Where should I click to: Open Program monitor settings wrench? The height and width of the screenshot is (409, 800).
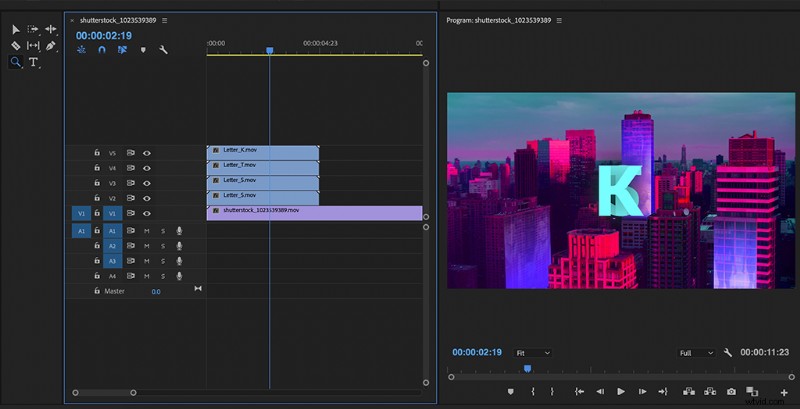[728, 352]
